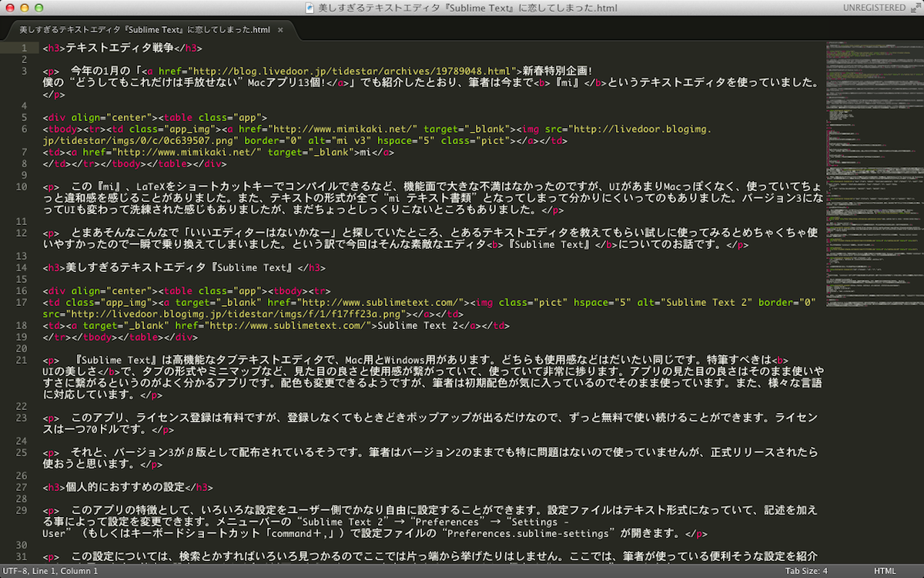Click line number 21 in the gutter
Screen dimensions: 924x578
(x=22, y=360)
